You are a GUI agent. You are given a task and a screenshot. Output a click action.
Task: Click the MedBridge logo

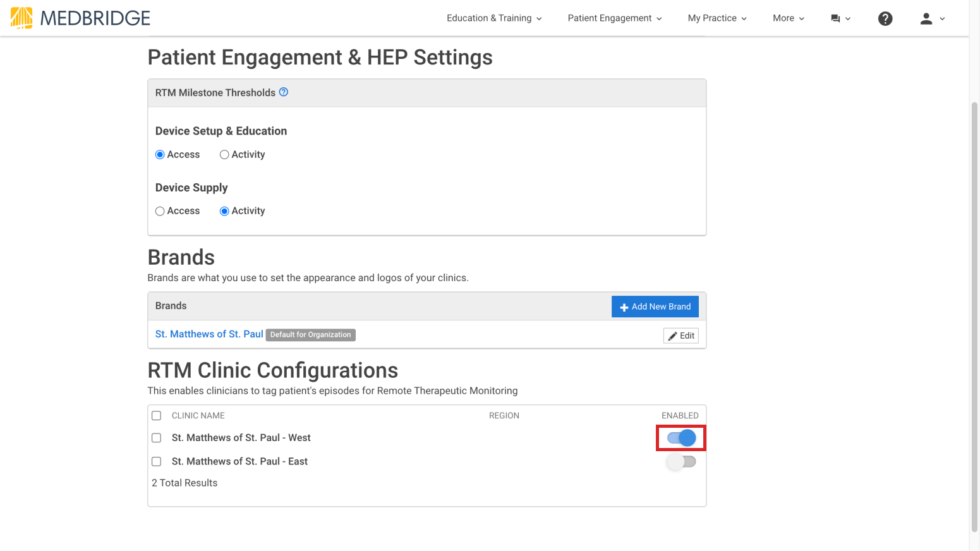click(x=78, y=18)
